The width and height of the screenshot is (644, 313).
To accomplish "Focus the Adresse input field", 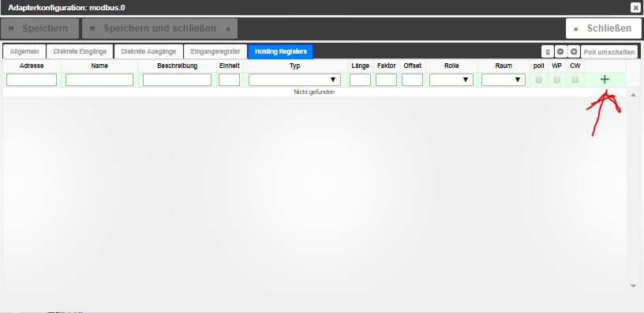I will (32, 80).
